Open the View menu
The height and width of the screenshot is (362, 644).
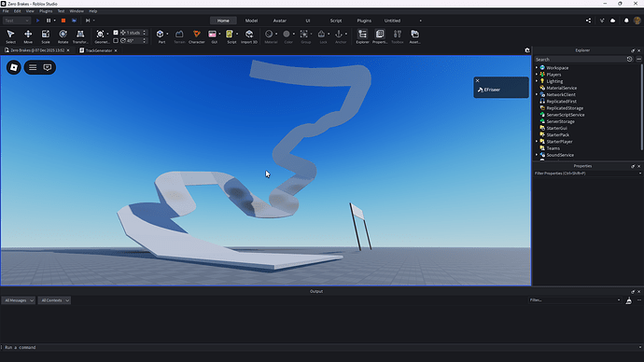click(30, 11)
